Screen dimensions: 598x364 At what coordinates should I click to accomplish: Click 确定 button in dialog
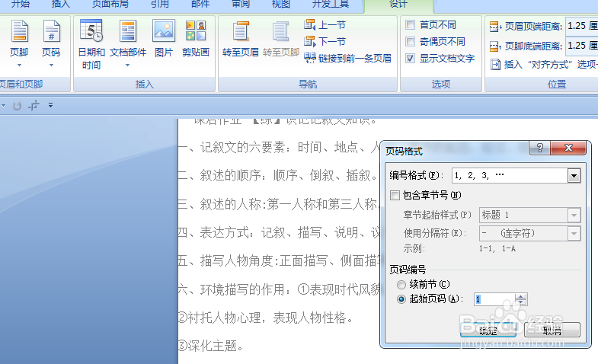[488, 330]
